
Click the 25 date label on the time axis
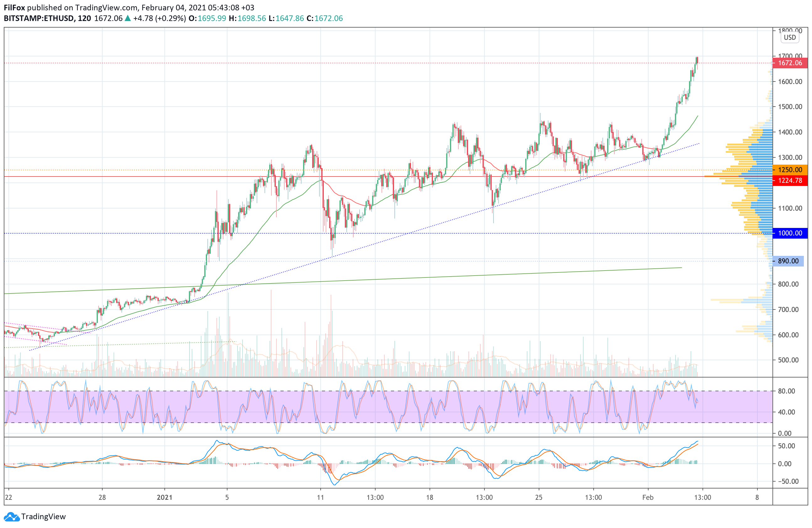(x=538, y=497)
